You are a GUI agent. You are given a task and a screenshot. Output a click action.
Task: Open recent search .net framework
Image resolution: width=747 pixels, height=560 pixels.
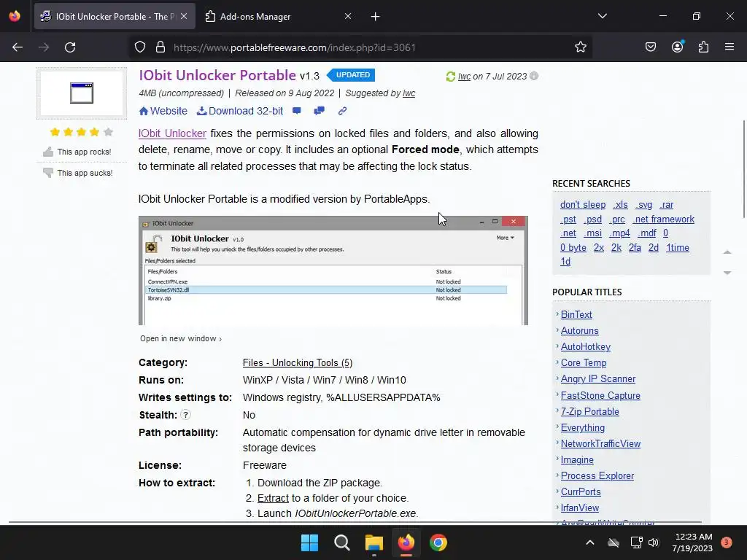664,219
